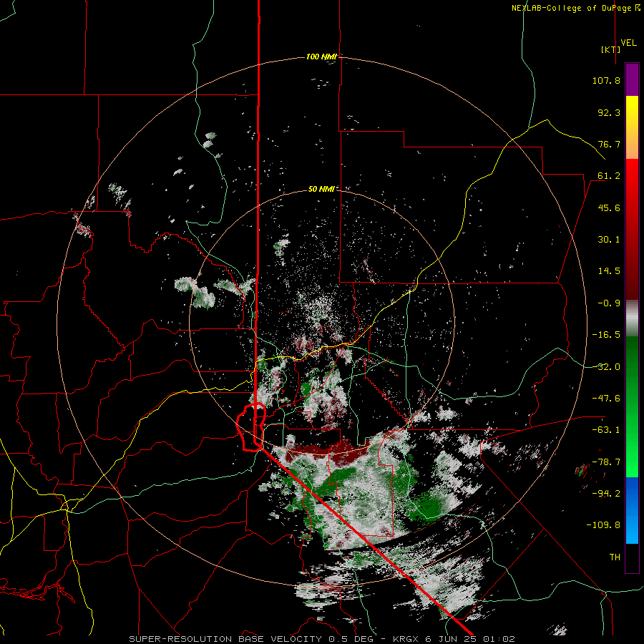Click the 50 NMI range ring label
The height and width of the screenshot is (644, 644).
321,189
